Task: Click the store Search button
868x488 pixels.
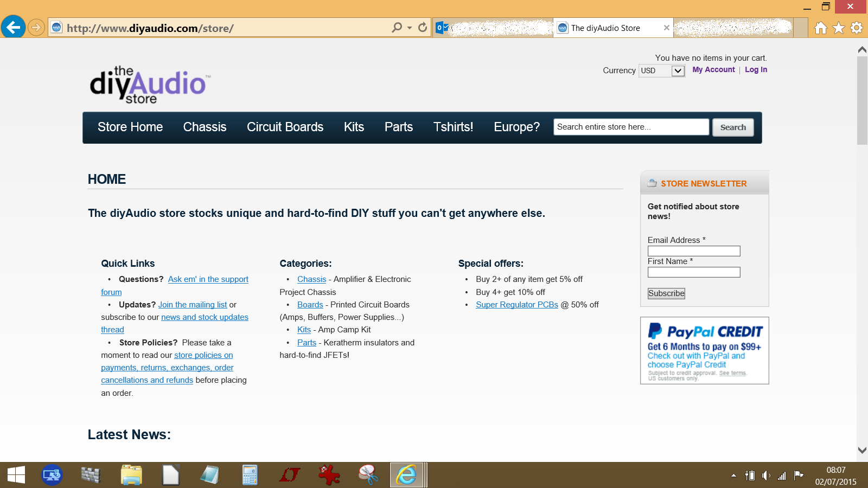Action: 733,127
